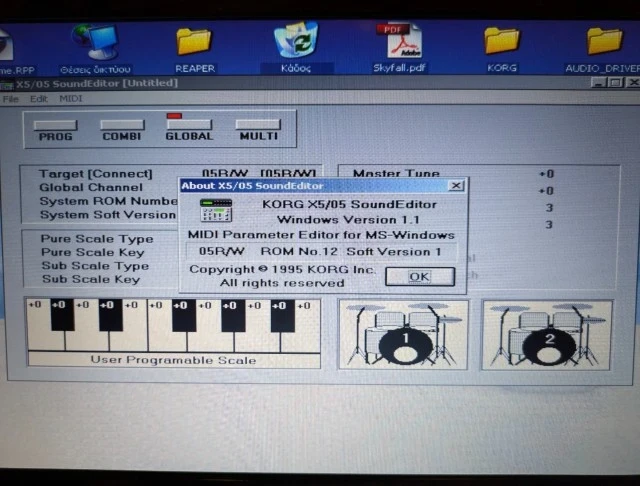The width and height of the screenshot is (640, 486).
Task: Open the File menu
Action: (x=11, y=99)
